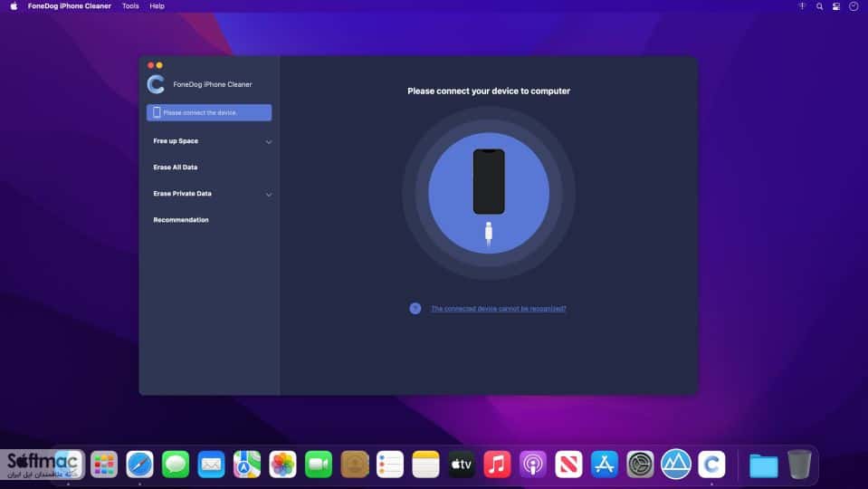Open the Free up Space section
This screenshot has height=489, width=868.
coord(176,141)
